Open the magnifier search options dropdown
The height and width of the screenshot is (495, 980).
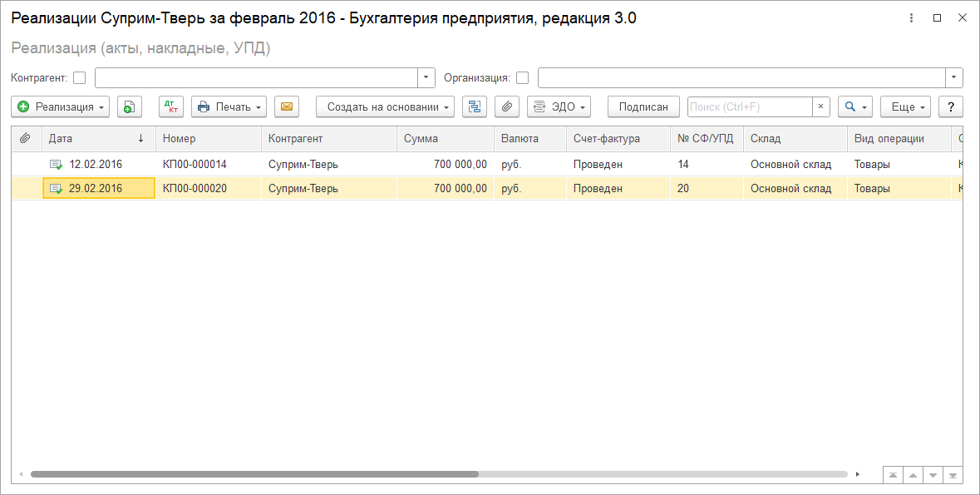point(855,107)
